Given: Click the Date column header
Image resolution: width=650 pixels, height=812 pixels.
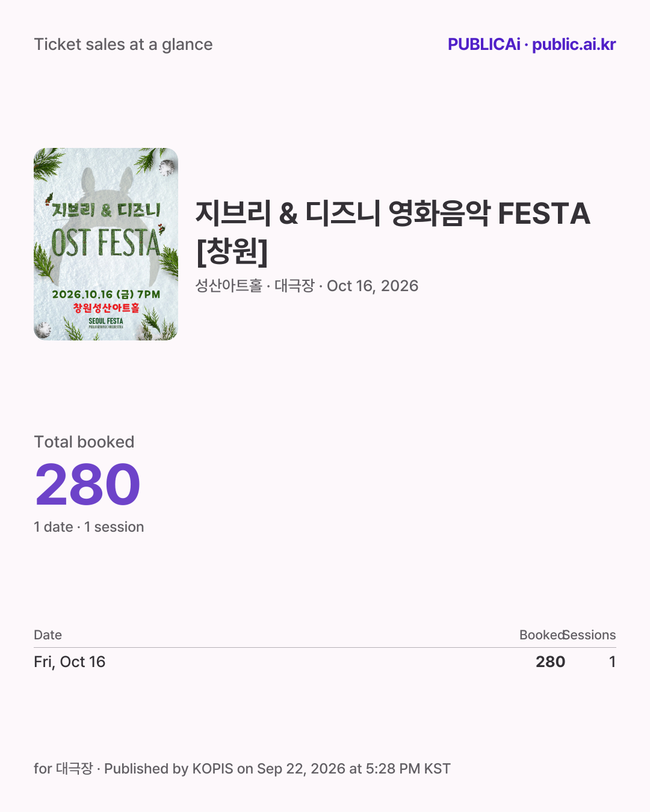Looking at the screenshot, I should 48,635.
